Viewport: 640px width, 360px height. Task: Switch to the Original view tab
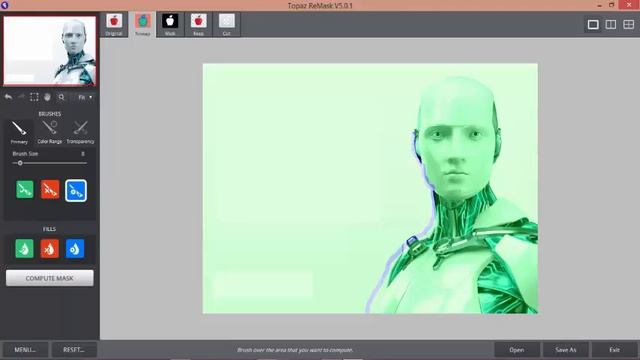[114, 24]
